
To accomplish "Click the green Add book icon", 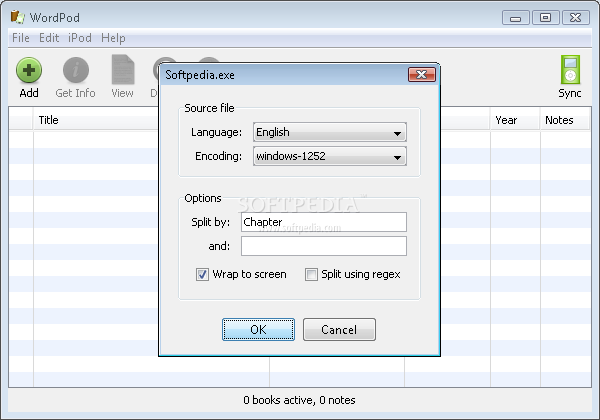I will (x=29, y=72).
